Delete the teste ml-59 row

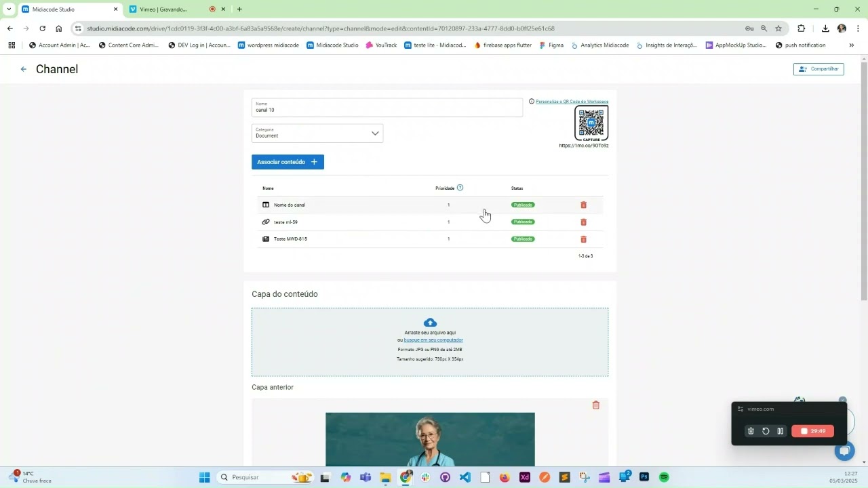click(x=583, y=222)
